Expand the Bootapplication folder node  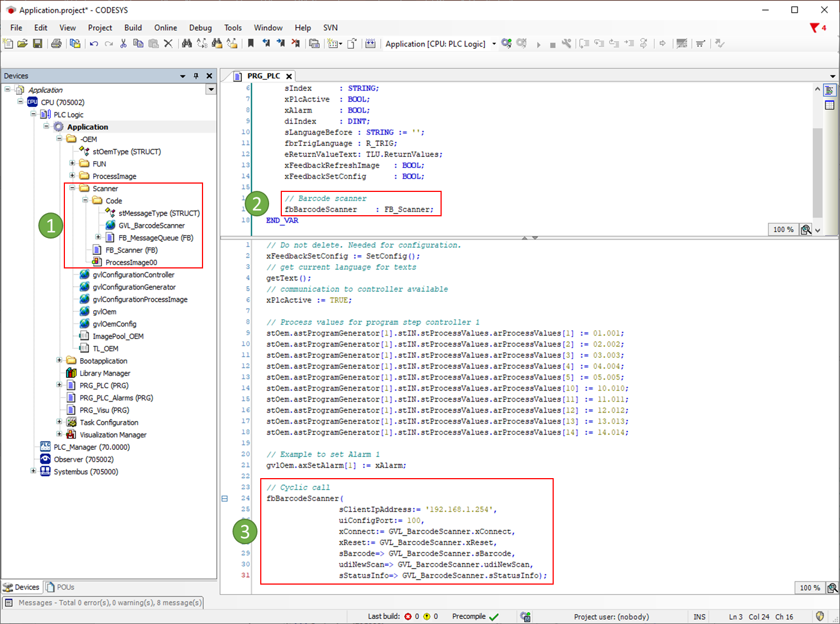(59, 361)
